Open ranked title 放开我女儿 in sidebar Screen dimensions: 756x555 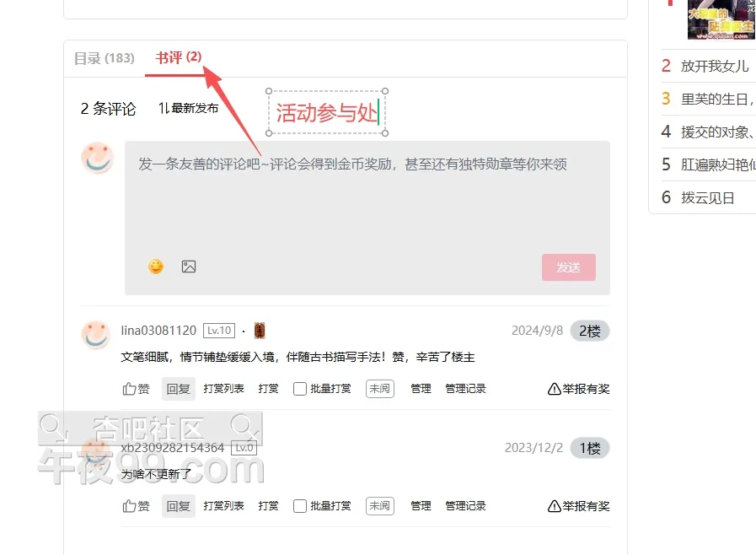click(715, 66)
